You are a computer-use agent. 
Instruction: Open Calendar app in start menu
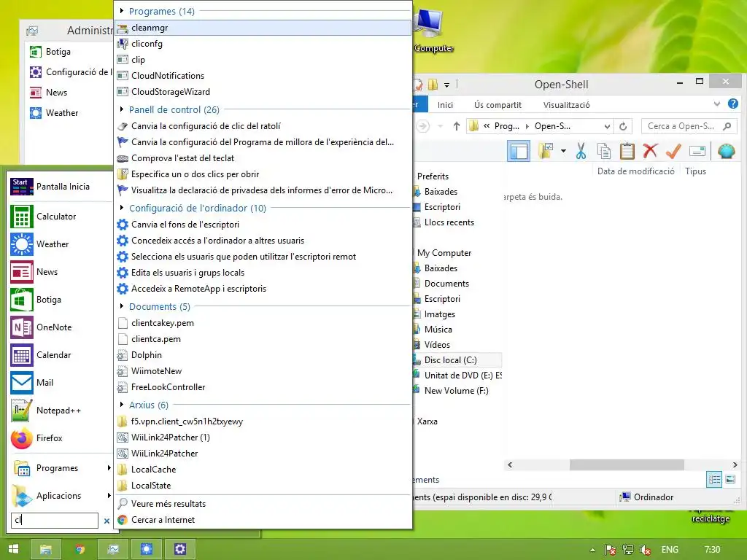point(61,355)
